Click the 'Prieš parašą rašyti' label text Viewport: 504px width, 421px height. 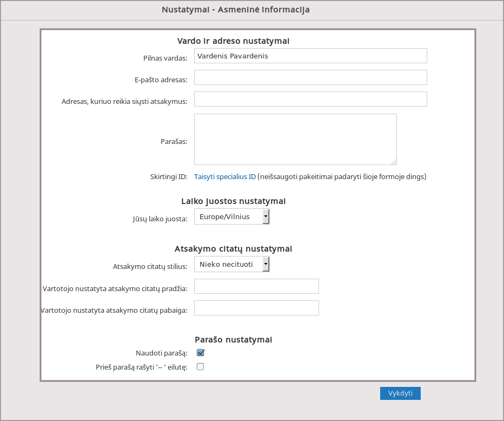click(x=141, y=367)
